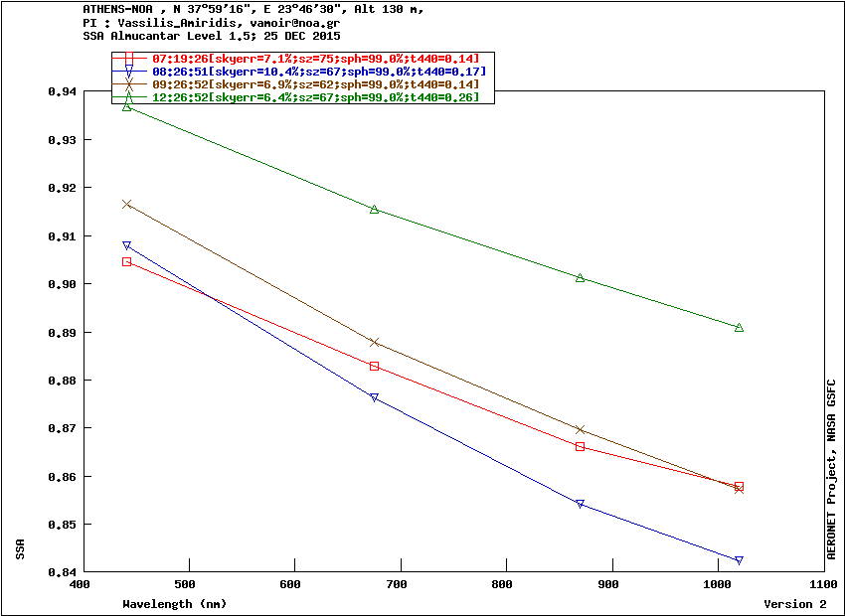Select the 500 x-axis tick label
845x616 pixels.
click(185, 584)
